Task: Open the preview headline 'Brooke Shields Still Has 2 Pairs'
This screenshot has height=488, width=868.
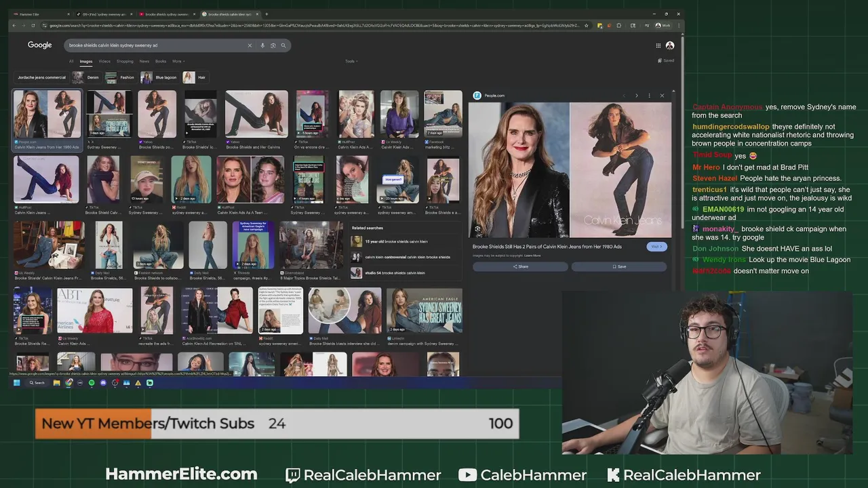Action: (x=547, y=247)
